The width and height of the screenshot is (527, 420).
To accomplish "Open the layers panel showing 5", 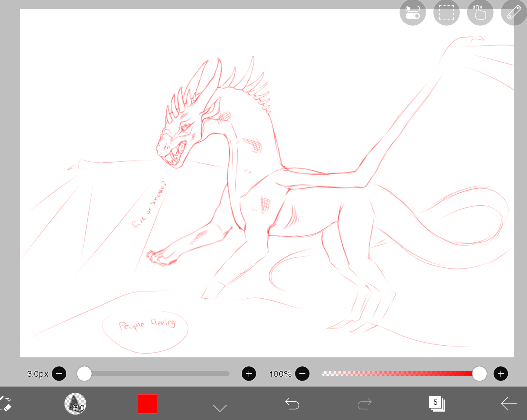I will coord(437,403).
